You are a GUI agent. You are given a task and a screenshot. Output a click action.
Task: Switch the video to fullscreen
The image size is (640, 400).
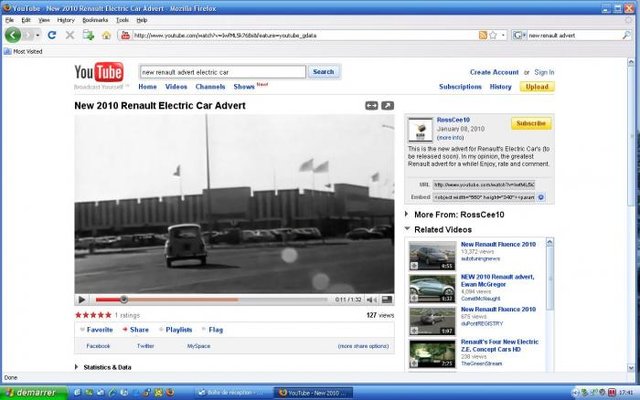pyautogui.click(x=387, y=299)
